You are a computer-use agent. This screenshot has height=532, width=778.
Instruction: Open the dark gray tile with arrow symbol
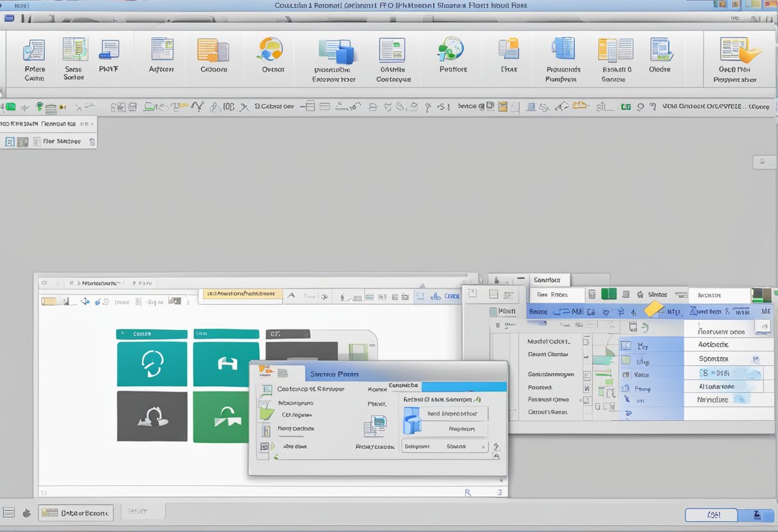tap(152, 417)
